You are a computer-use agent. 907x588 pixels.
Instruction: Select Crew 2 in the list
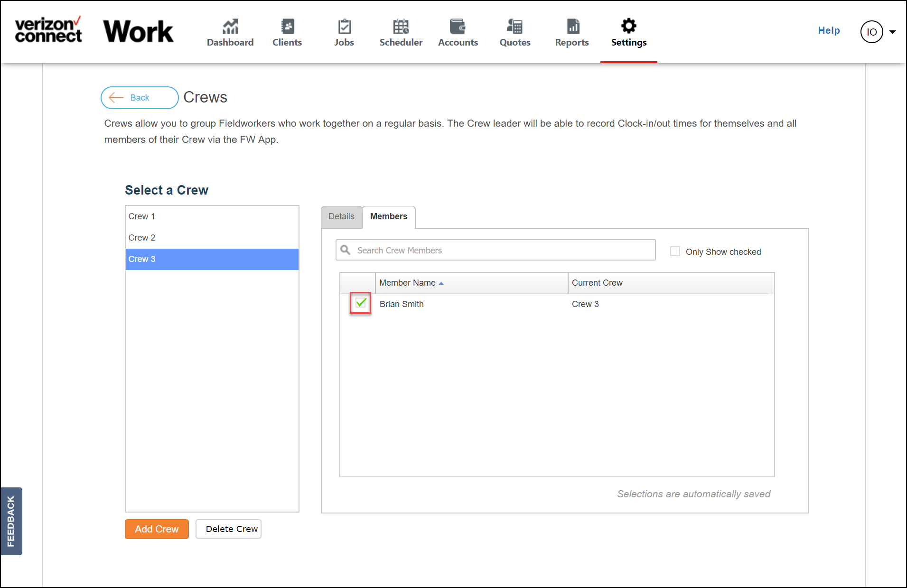pos(212,238)
